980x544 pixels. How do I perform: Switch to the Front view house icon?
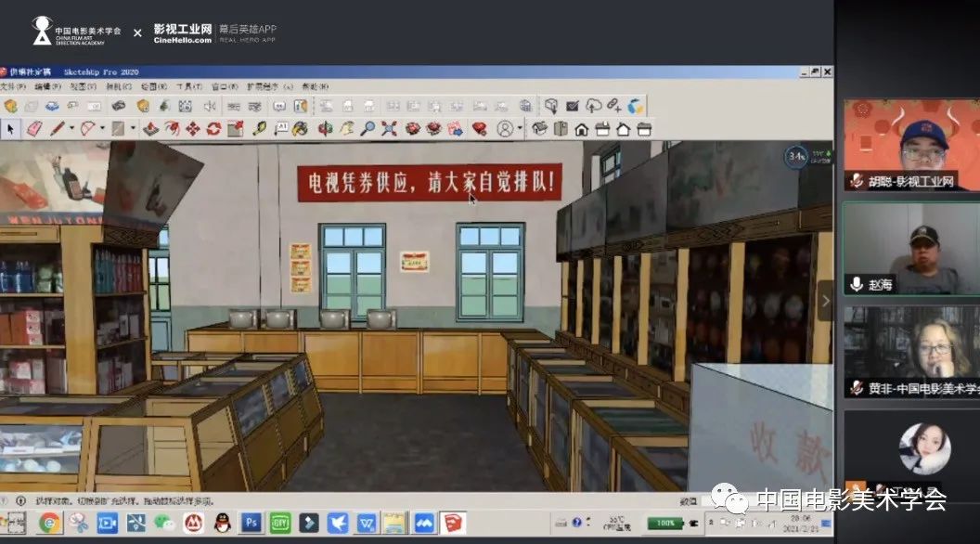click(x=582, y=129)
